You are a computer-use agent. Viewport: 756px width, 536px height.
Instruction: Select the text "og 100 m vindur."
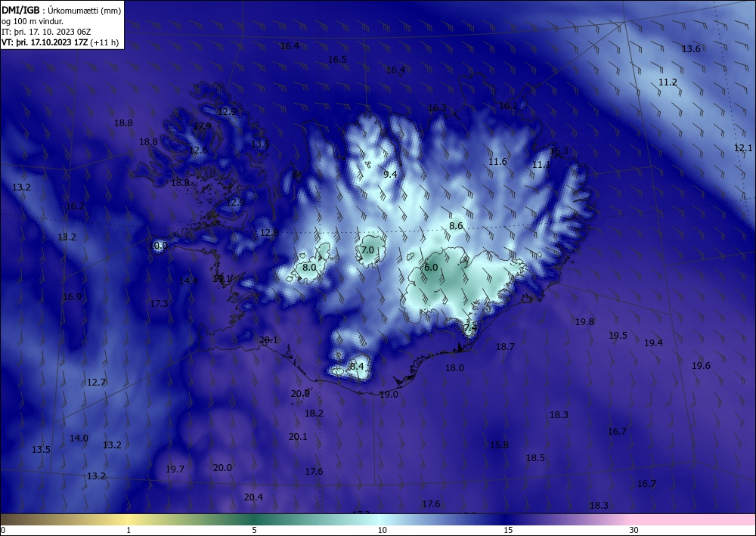(x=33, y=20)
